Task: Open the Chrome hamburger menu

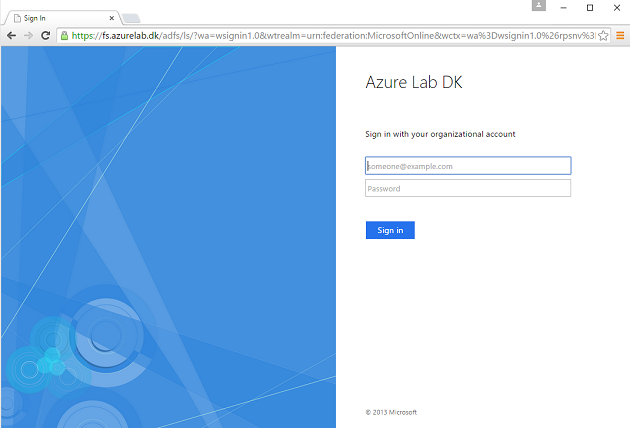Action: pos(620,36)
